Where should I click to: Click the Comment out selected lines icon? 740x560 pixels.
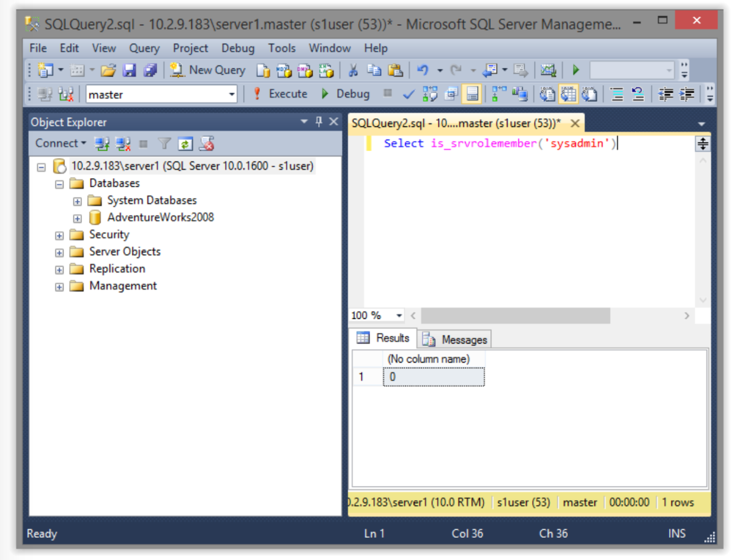point(617,94)
